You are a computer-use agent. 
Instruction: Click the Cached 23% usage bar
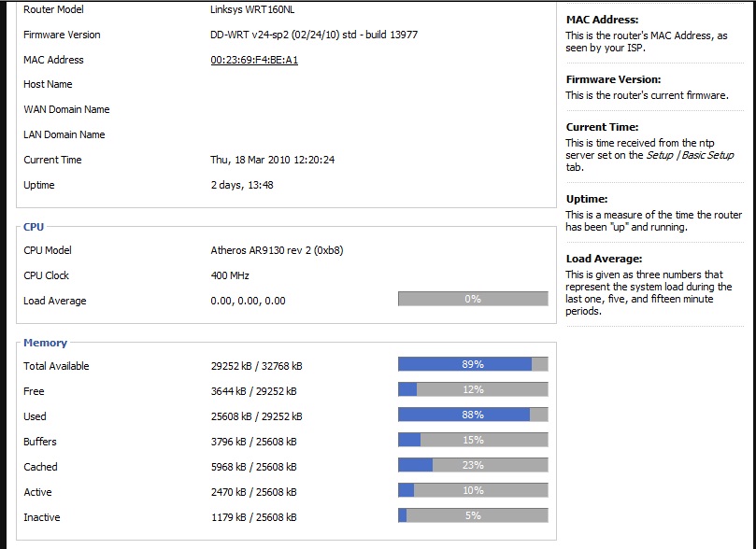pyautogui.click(x=473, y=466)
